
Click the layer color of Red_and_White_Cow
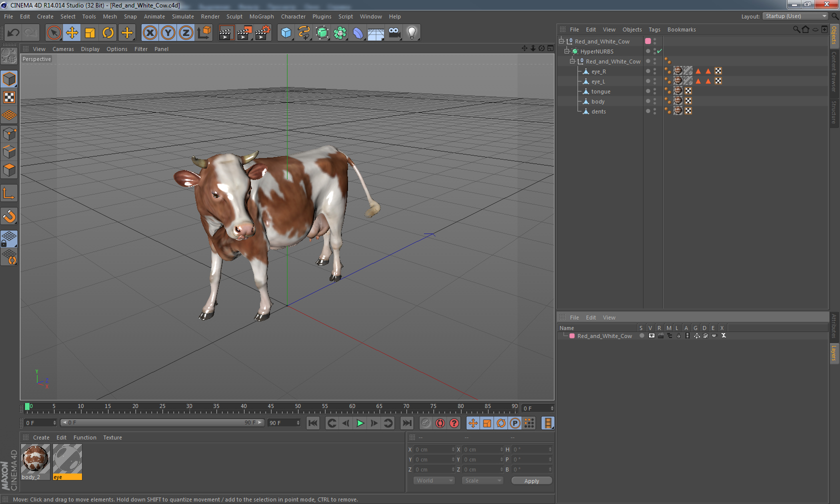pos(572,336)
